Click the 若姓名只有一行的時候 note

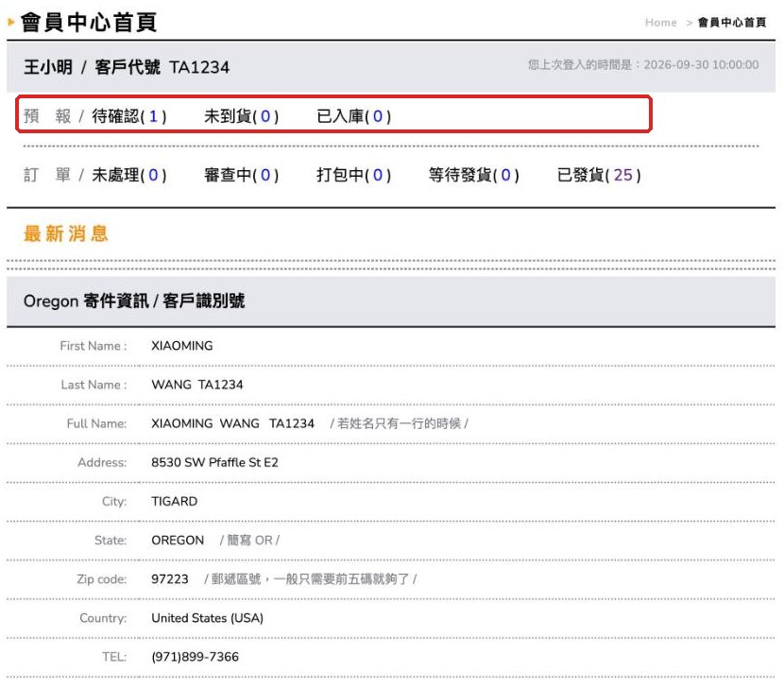click(399, 423)
